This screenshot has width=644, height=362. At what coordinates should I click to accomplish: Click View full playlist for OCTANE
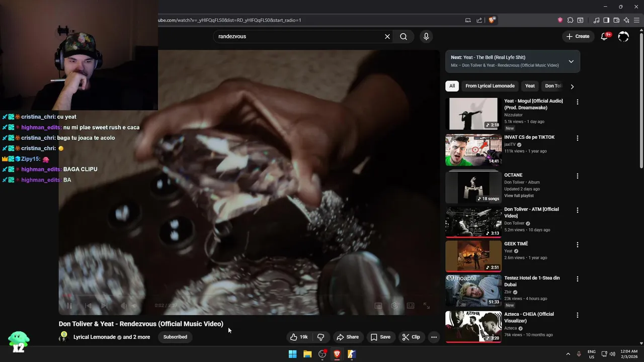(x=519, y=196)
